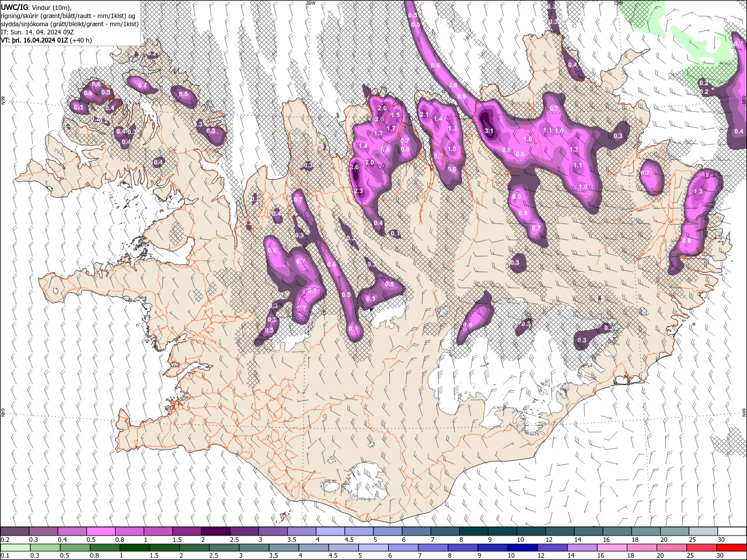The height and width of the screenshot is (560, 747).
Task: Select the lower legend swatch labeled 4.5
Action: point(344,548)
